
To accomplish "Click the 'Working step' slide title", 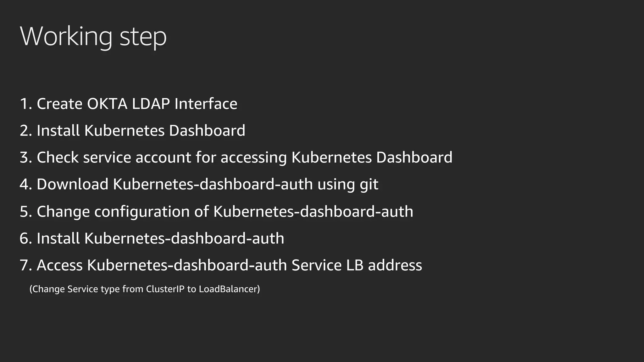I will [93, 37].
